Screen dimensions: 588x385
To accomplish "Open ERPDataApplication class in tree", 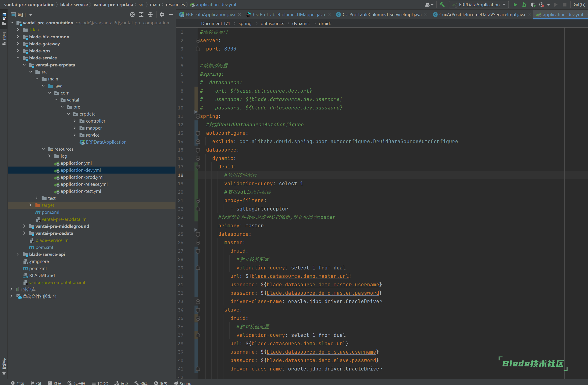I will [106, 142].
